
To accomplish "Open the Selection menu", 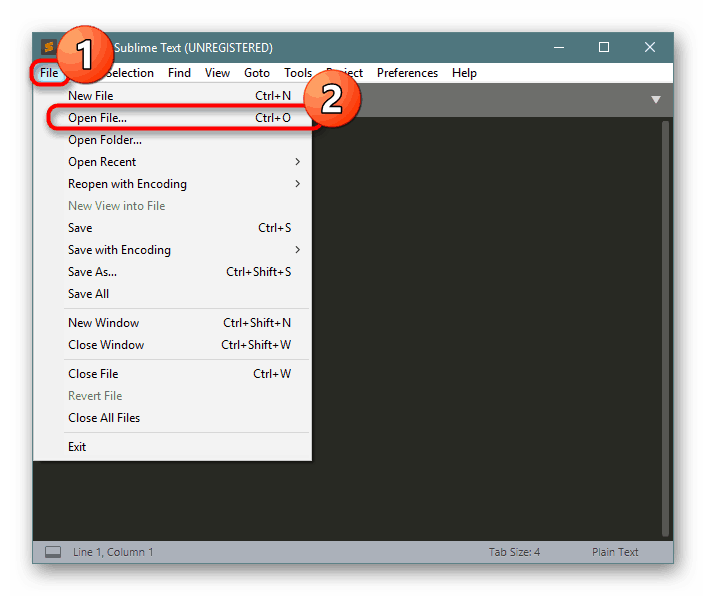I will (x=131, y=73).
